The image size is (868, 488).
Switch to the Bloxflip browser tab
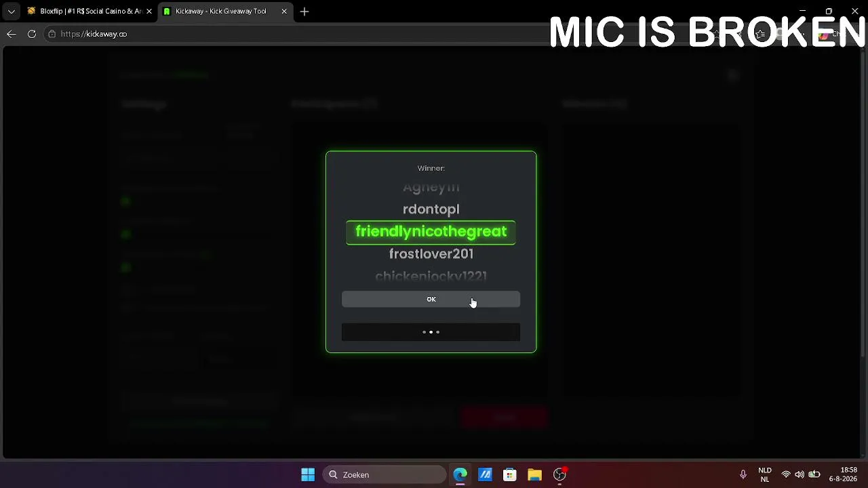click(90, 12)
